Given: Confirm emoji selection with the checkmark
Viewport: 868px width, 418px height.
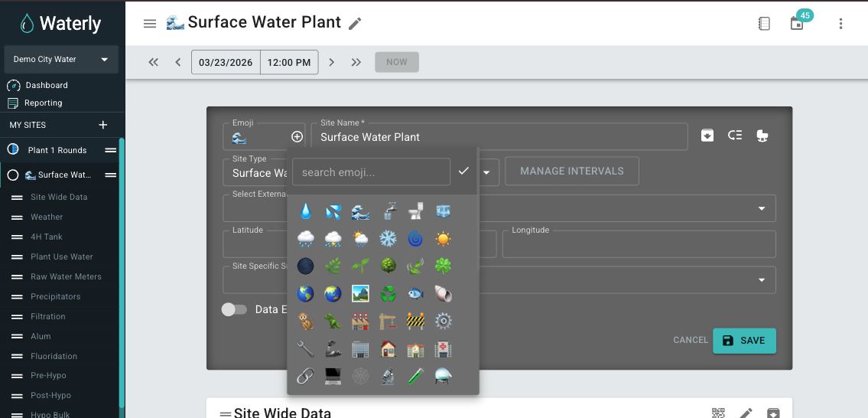Looking at the screenshot, I should tap(463, 171).
